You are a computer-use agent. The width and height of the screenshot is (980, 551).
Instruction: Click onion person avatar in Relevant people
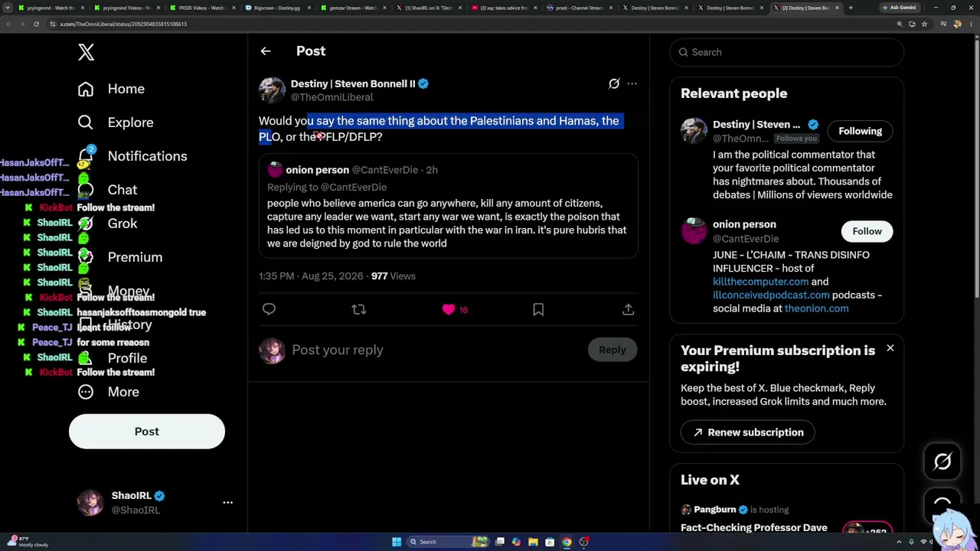point(694,231)
